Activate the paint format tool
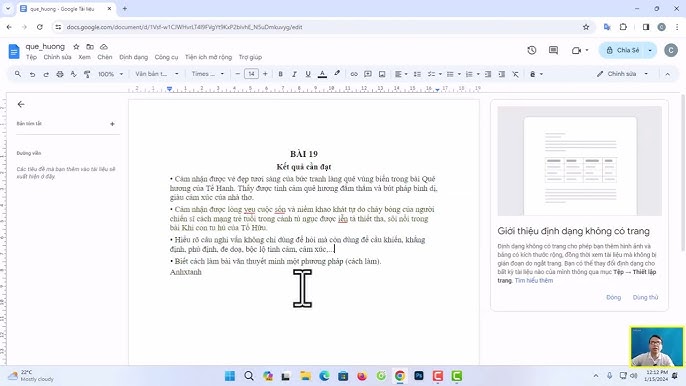This screenshot has width=686, height=386. tap(87, 74)
